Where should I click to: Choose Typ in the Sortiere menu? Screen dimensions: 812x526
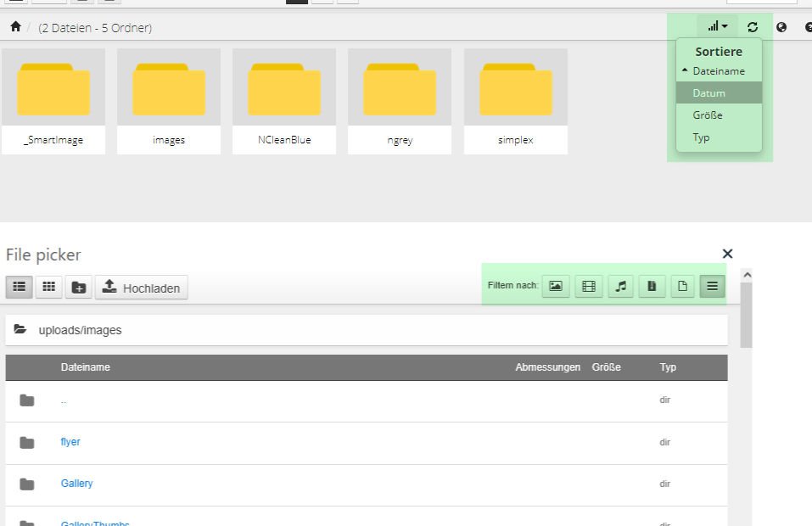coord(701,137)
